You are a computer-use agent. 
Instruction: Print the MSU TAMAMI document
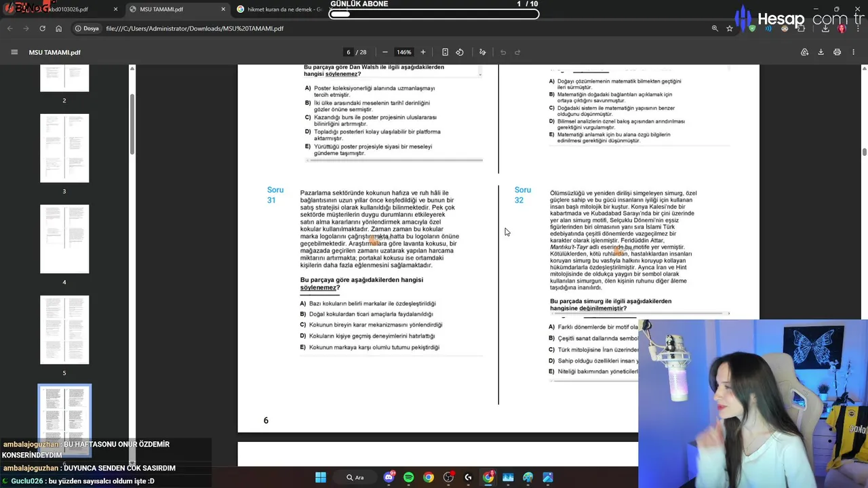click(837, 52)
